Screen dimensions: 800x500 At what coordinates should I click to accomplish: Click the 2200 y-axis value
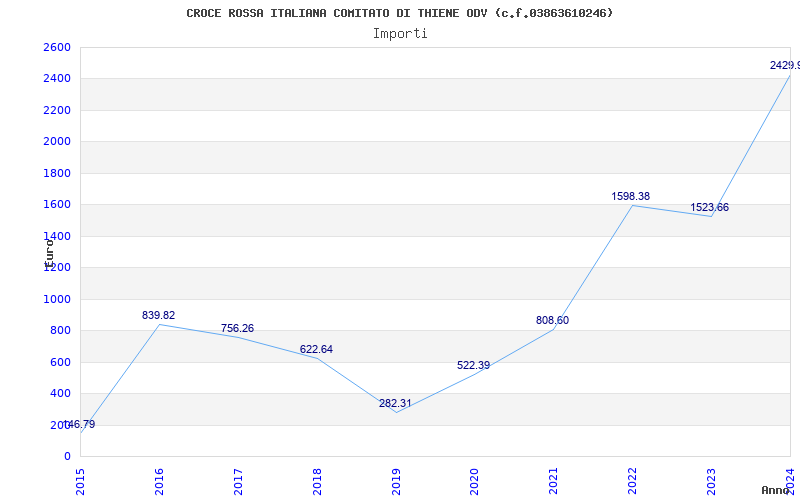point(57,110)
